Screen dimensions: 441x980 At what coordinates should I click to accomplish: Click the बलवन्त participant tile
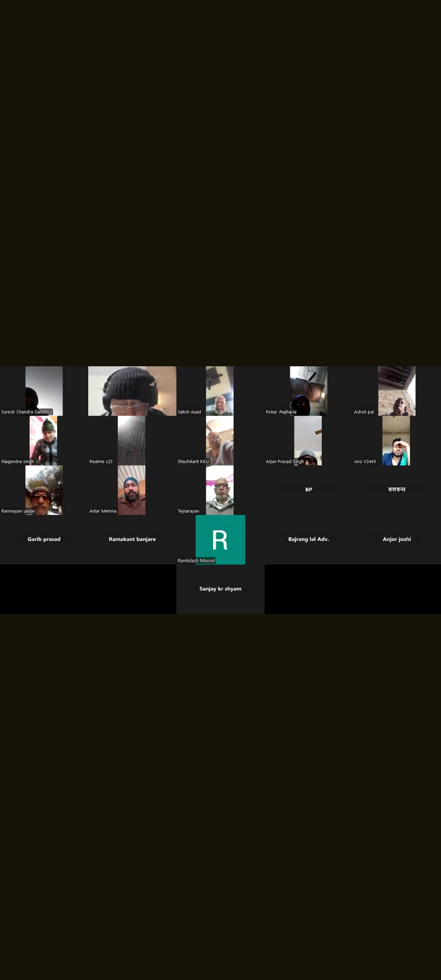click(x=396, y=490)
